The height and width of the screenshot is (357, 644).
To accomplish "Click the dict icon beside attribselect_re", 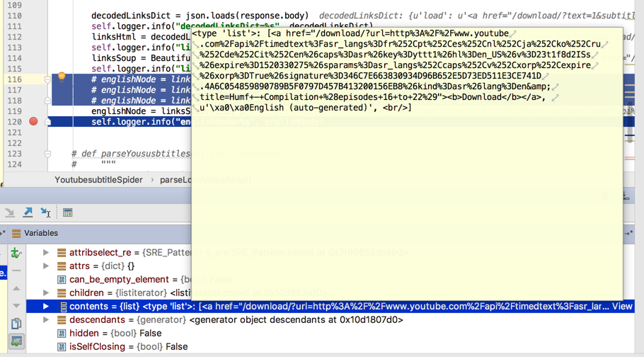I will (x=62, y=253).
